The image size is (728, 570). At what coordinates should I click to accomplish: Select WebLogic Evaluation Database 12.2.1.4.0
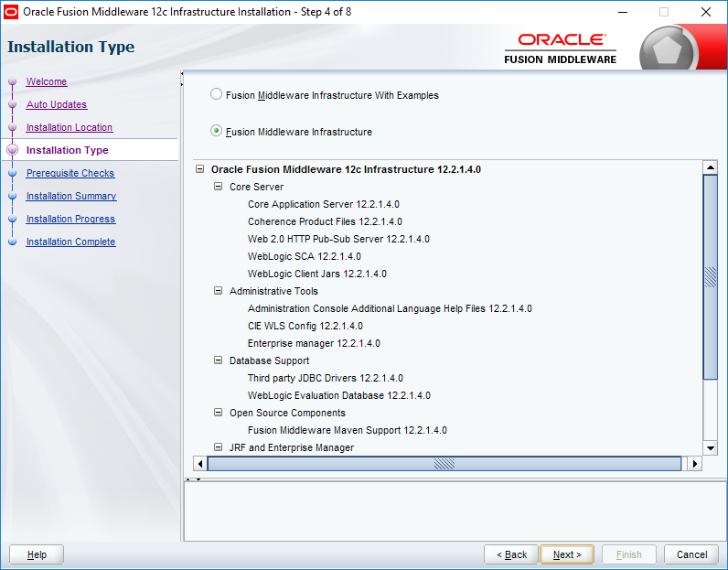coord(339,395)
